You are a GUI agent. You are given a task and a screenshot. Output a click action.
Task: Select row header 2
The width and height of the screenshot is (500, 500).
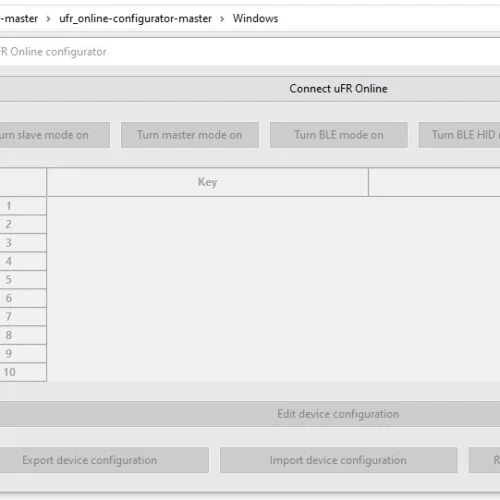point(23,224)
